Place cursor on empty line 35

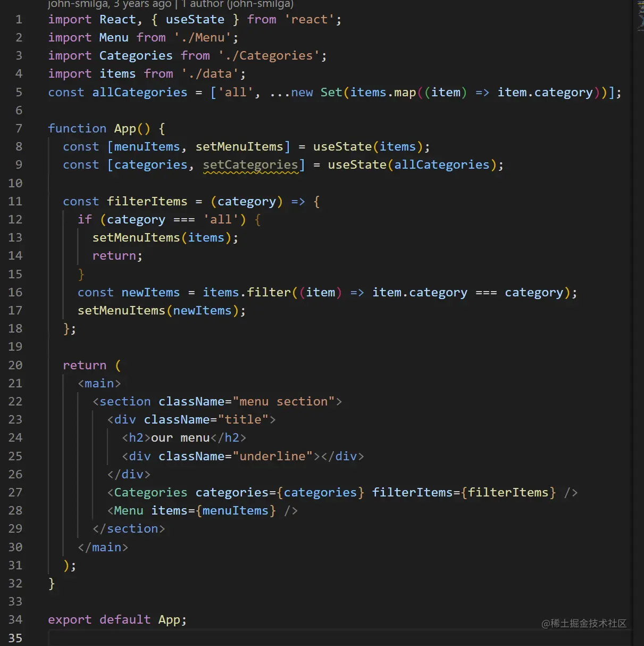pyautogui.click(x=340, y=638)
